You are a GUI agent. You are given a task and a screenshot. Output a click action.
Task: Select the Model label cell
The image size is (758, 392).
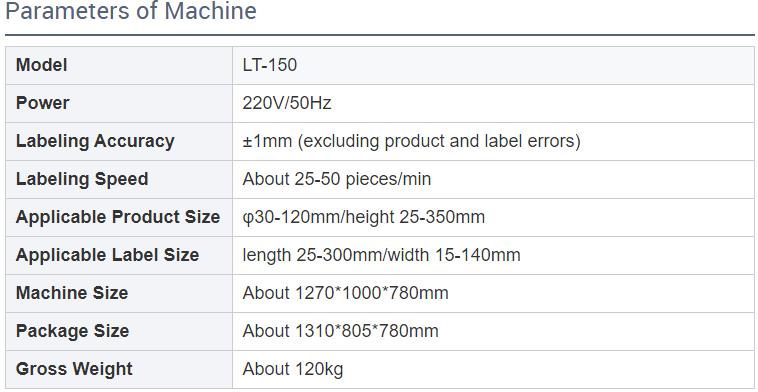pyautogui.click(x=119, y=65)
